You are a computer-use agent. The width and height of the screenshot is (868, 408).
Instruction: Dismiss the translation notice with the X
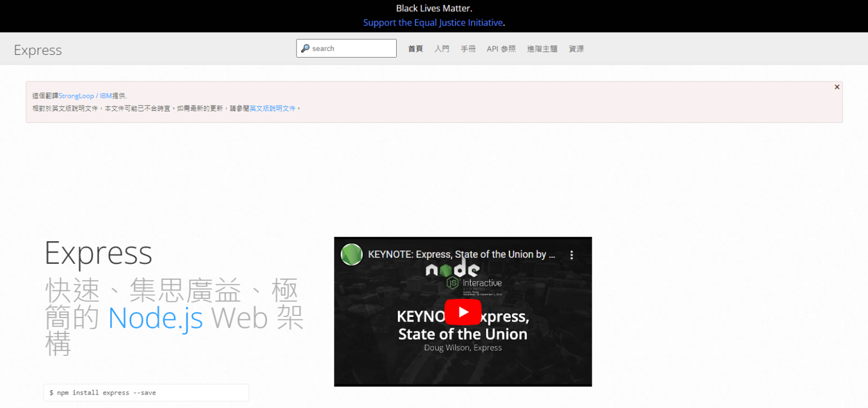pos(837,86)
